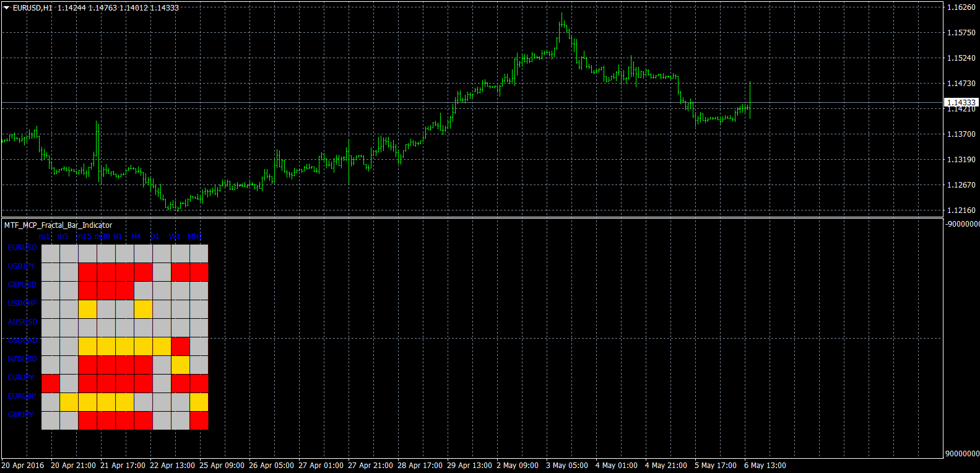Click the MTF_MCP_Fractal_Bar_Indicator label

click(x=58, y=225)
